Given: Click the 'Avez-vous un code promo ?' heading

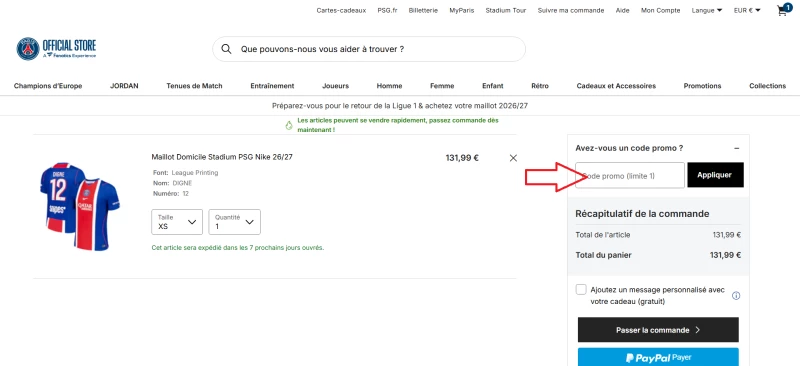Looking at the screenshot, I should (629, 148).
